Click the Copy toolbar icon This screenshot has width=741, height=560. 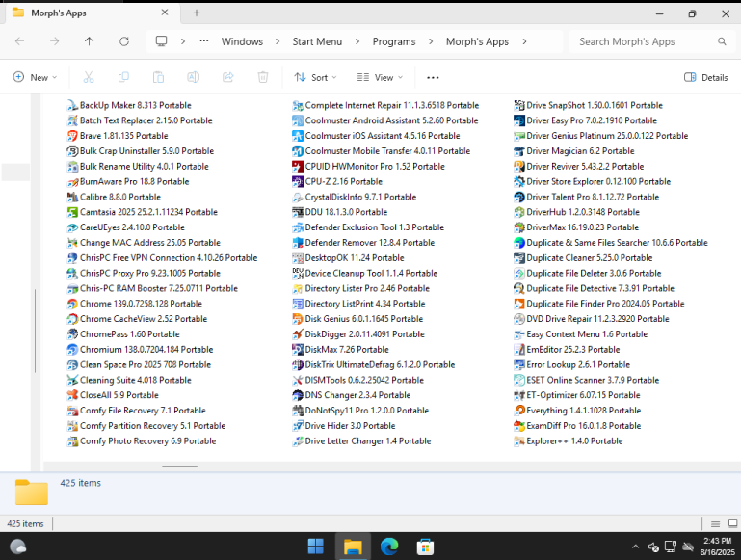tap(123, 77)
